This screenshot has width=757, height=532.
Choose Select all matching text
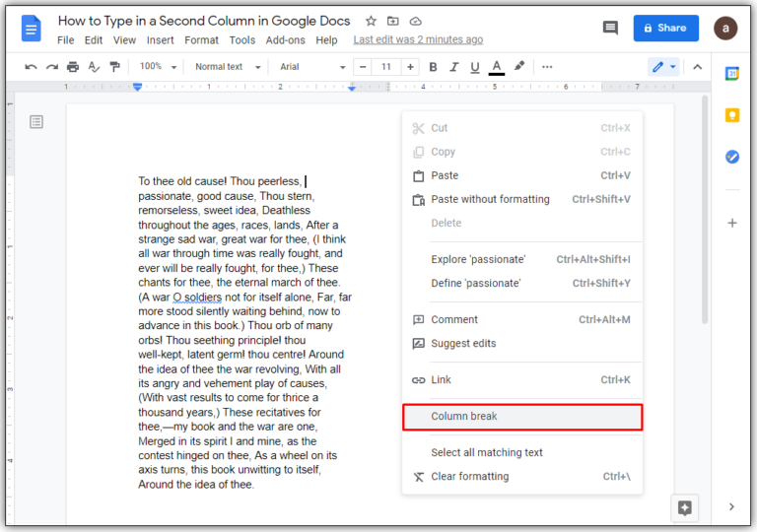click(x=522, y=453)
